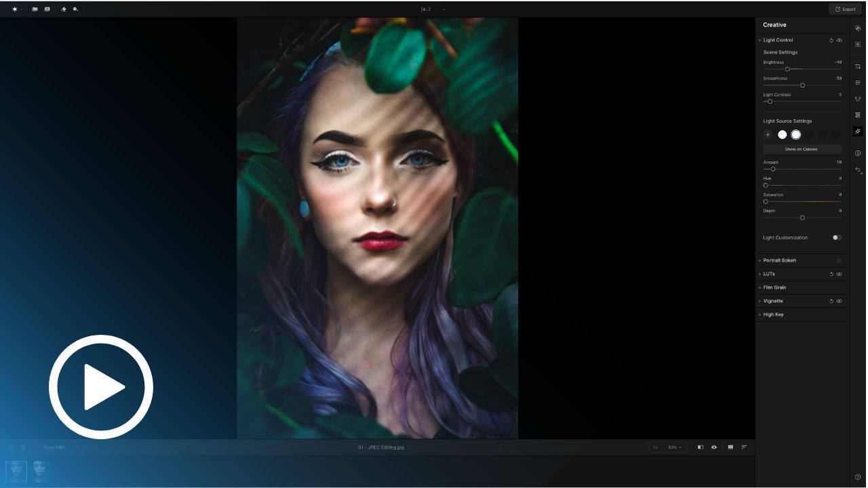Click Copy Edits in the bottom bar
Viewport: 868px width, 488px height.
(x=55, y=447)
